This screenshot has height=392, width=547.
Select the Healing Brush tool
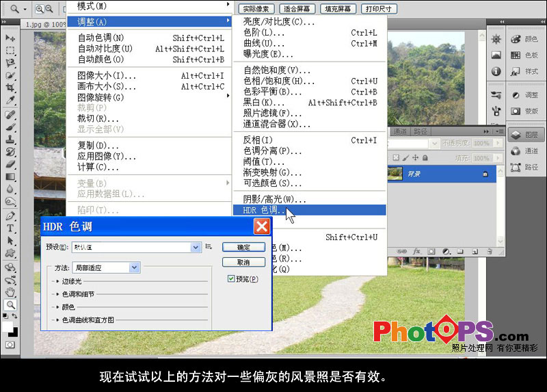(10, 114)
